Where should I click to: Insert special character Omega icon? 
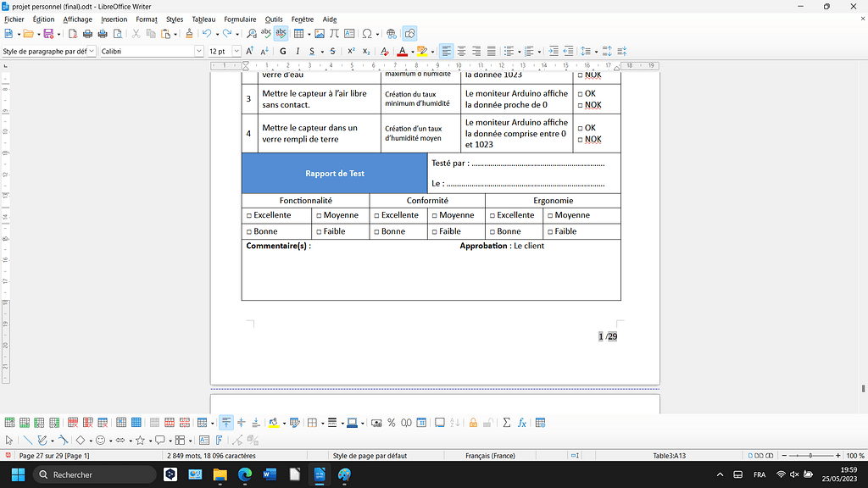[x=366, y=34]
